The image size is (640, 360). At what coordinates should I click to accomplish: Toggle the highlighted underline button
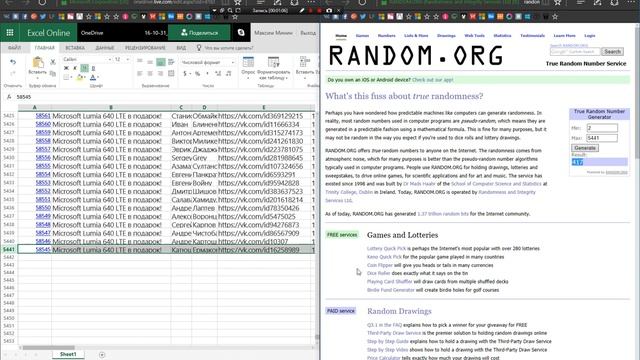tap(84, 68)
